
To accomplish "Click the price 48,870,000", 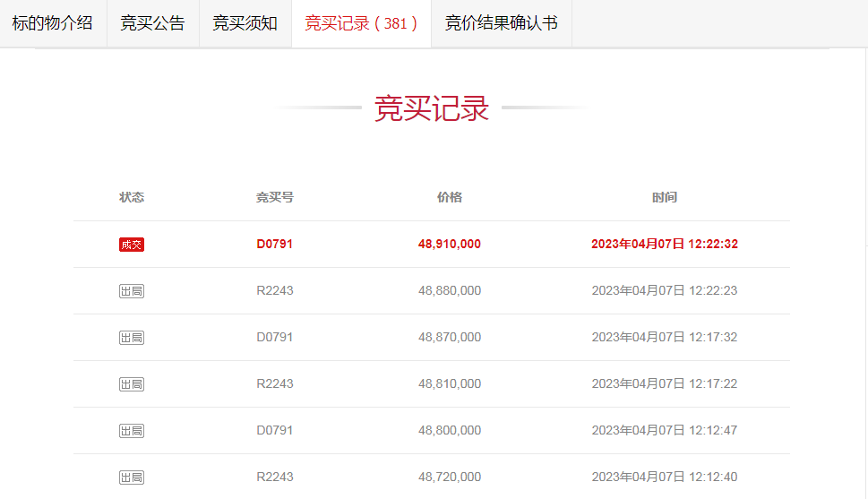I will (450, 337).
